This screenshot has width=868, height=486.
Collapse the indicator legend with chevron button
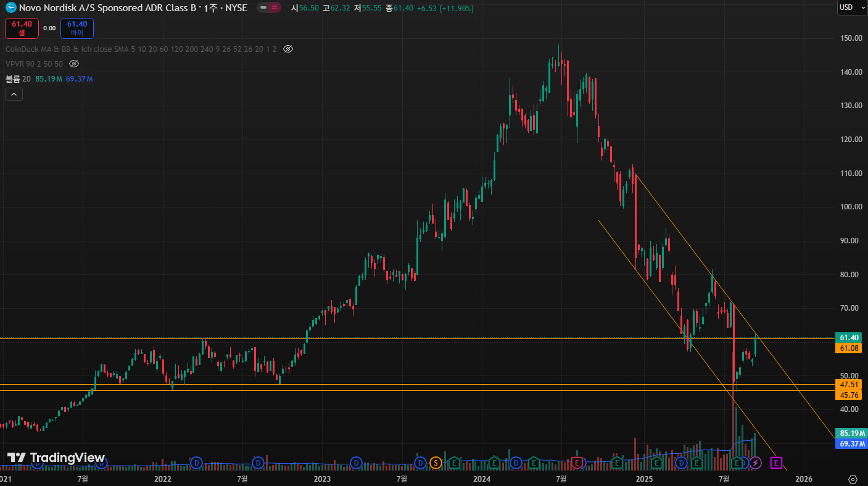14,94
